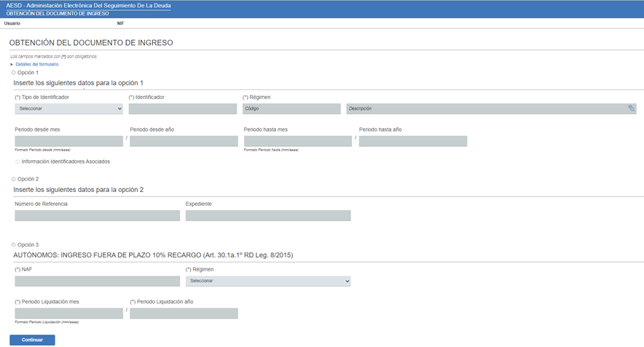Open the Régimen dropdown under Opción 3
The image size is (644, 347).
268,281
